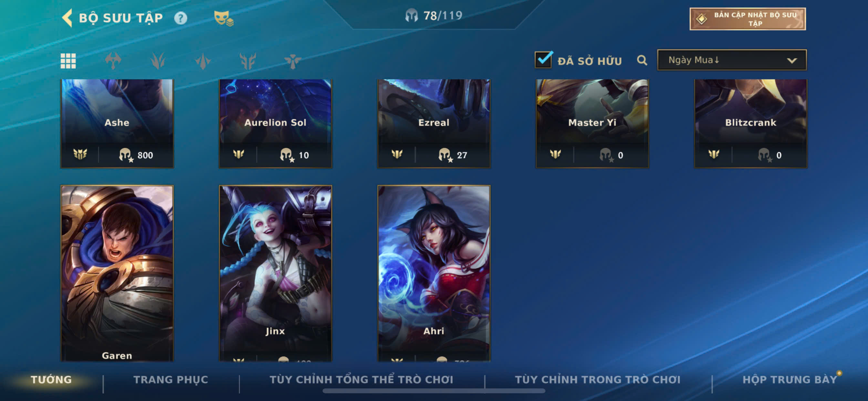Filter champions by the third role icon
Screen dimensions: 868x401
(203, 61)
